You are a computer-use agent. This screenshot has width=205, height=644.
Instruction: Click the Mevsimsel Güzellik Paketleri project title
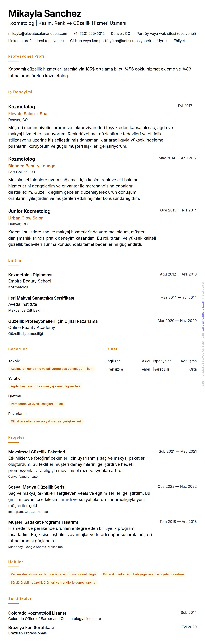[37, 452]
